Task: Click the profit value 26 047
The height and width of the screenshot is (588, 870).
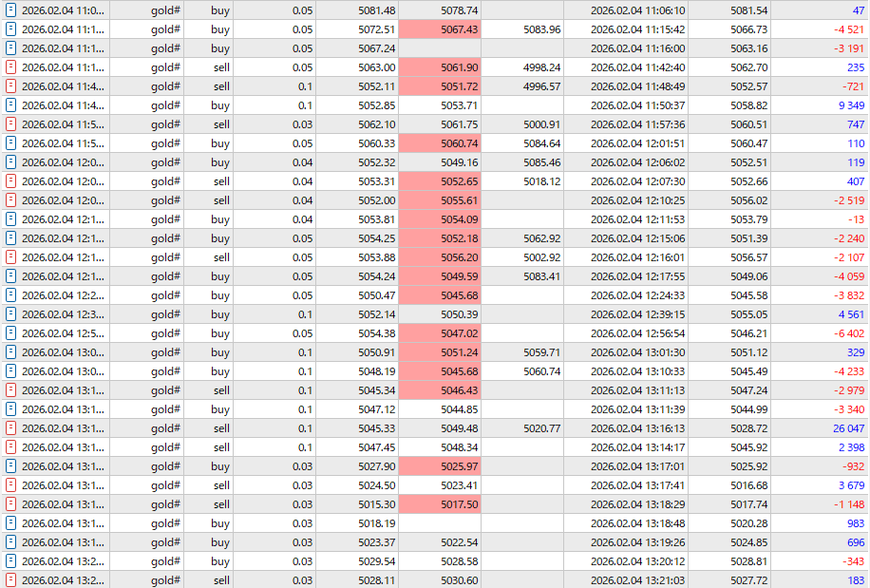Action: coord(842,428)
